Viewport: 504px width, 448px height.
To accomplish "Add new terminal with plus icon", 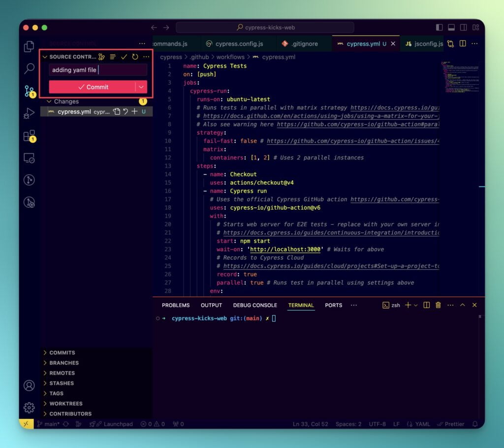I will coord(408,305).
